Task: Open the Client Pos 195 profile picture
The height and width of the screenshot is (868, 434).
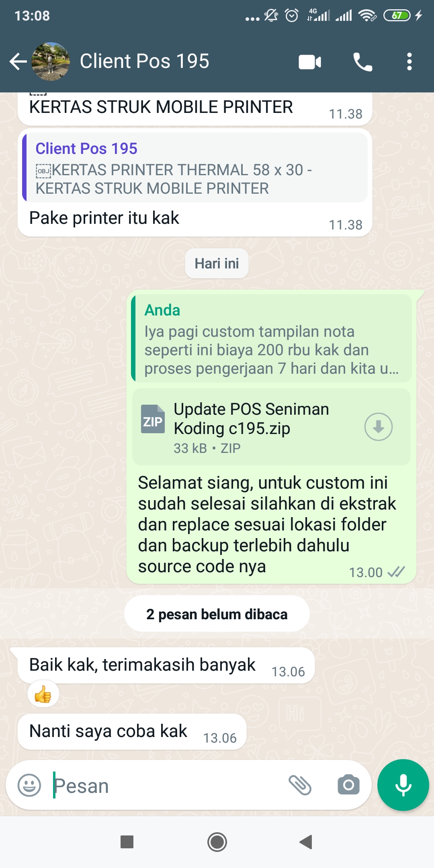Action: coord(51,61)
